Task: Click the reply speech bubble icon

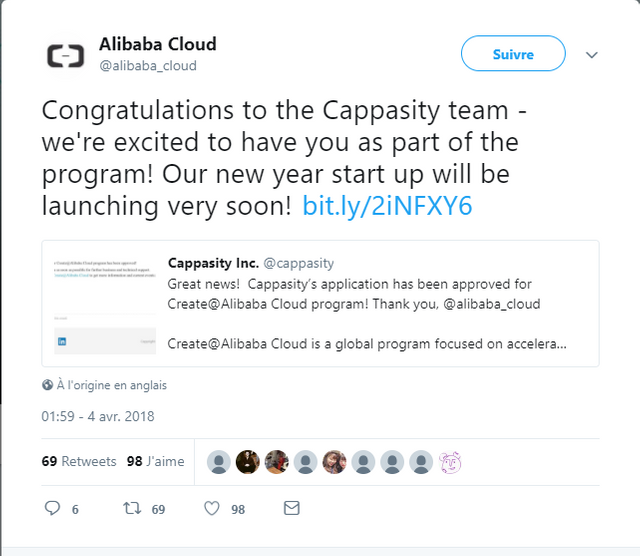Action: tap(52, 508)
